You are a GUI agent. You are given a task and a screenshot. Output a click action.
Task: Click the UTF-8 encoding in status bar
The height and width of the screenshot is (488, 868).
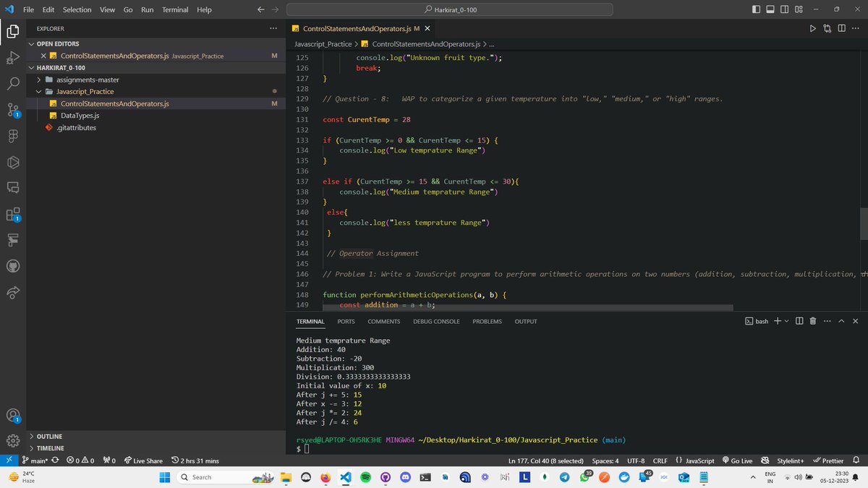[636, 461]
